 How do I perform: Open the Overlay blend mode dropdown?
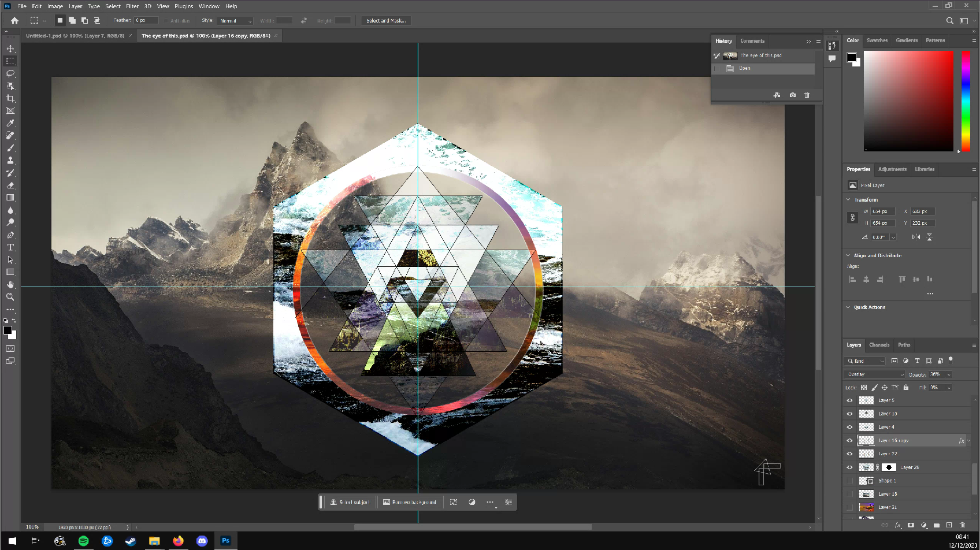coord(875,374)
